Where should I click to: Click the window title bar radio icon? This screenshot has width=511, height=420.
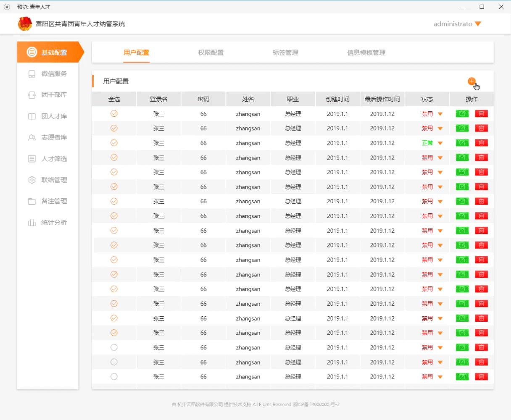click(x=7, y=7)
